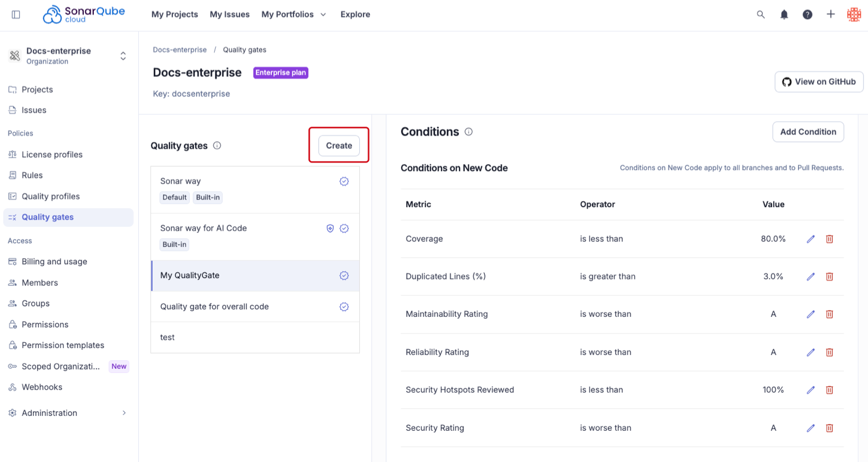Select Quality gate for overall code
The height and width of the screenshot is (462, 868).
coord(255,306)
